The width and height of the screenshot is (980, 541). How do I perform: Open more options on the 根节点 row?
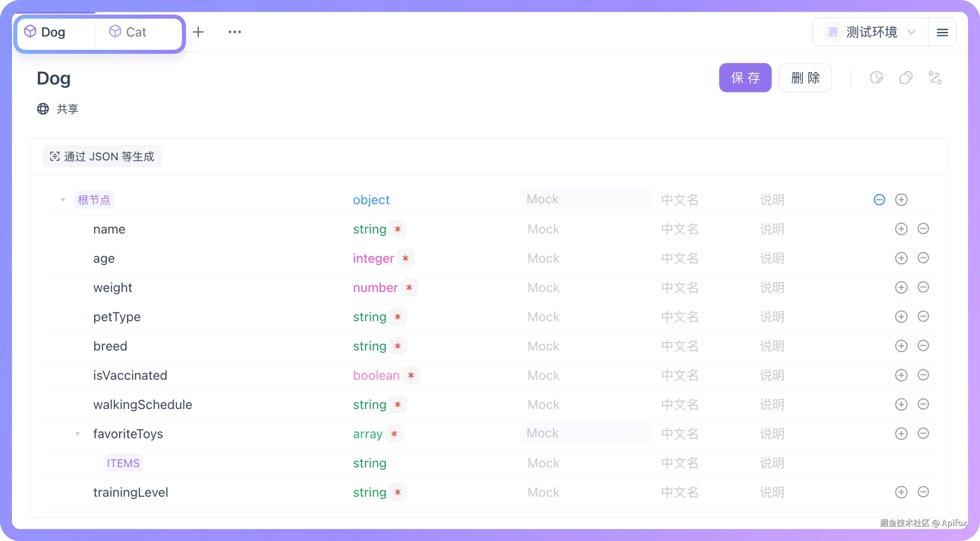[879, 199]
